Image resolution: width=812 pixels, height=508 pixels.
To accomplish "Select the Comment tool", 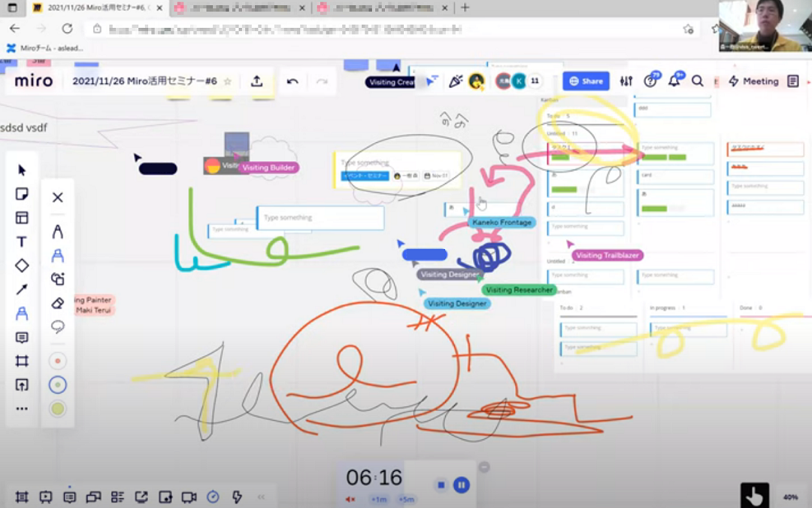I will click(x=22, y=337).
